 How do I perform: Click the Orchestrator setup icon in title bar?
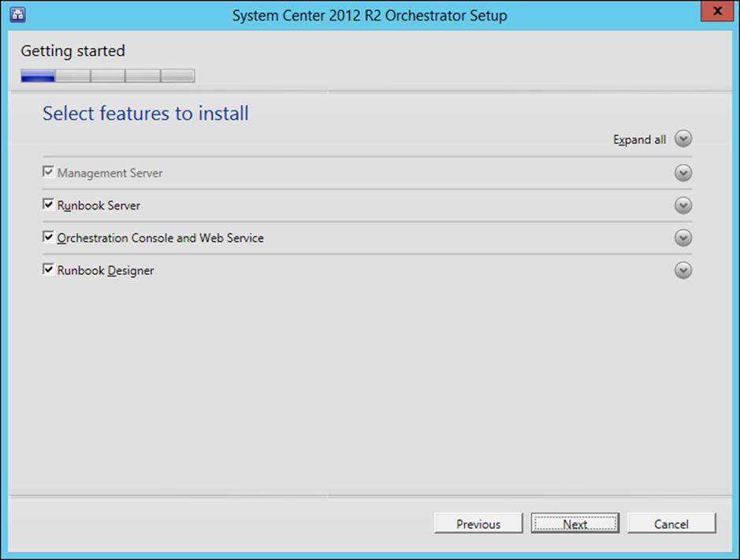pos(18,15)
